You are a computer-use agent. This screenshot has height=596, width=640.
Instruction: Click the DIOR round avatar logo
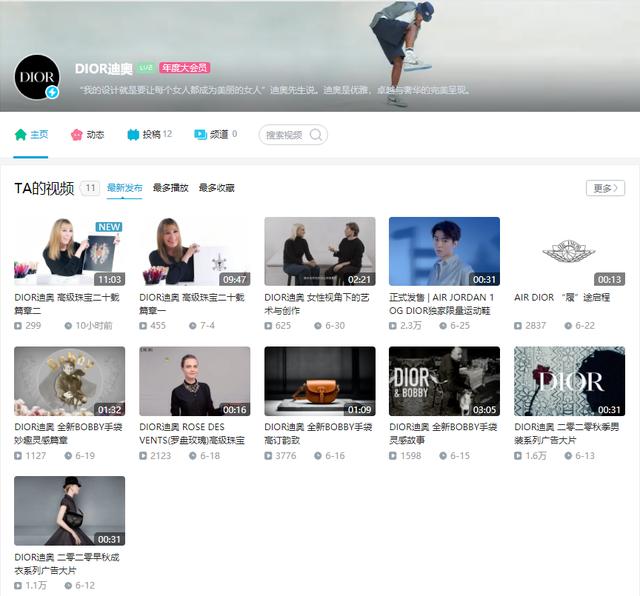point(37,77)
